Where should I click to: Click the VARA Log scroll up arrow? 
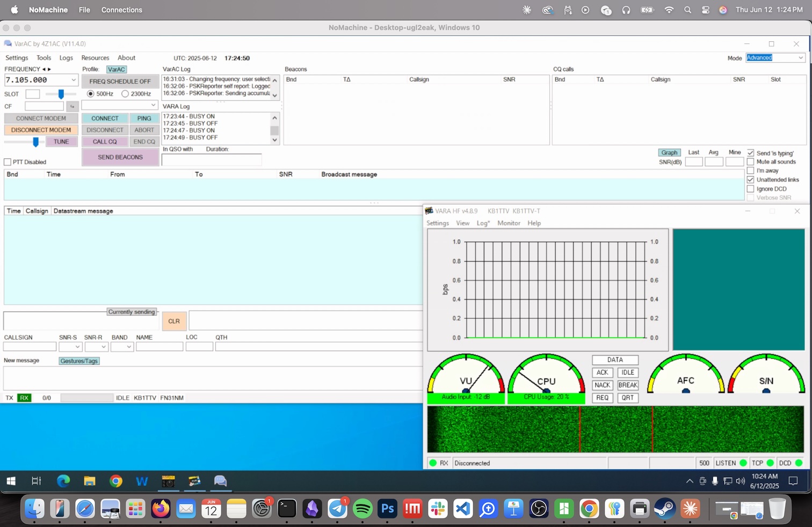point(275,118)
